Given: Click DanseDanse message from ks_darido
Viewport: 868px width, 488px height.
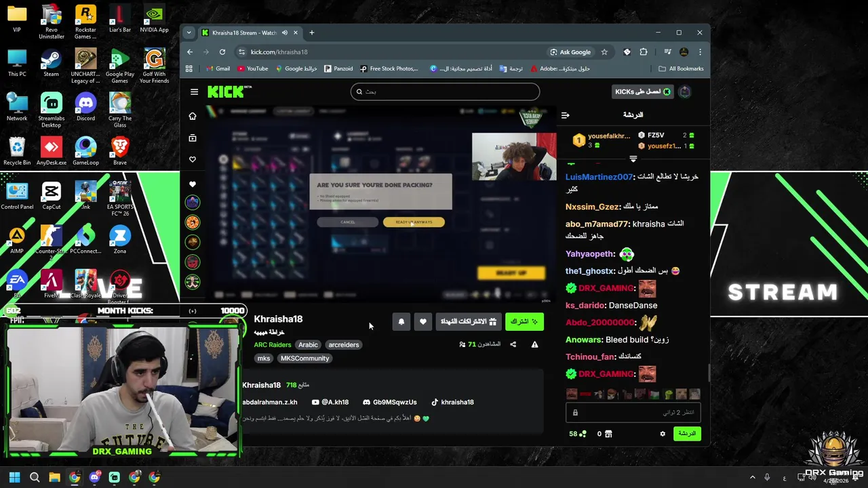Looking at the screenshot, I should (633, 305).
